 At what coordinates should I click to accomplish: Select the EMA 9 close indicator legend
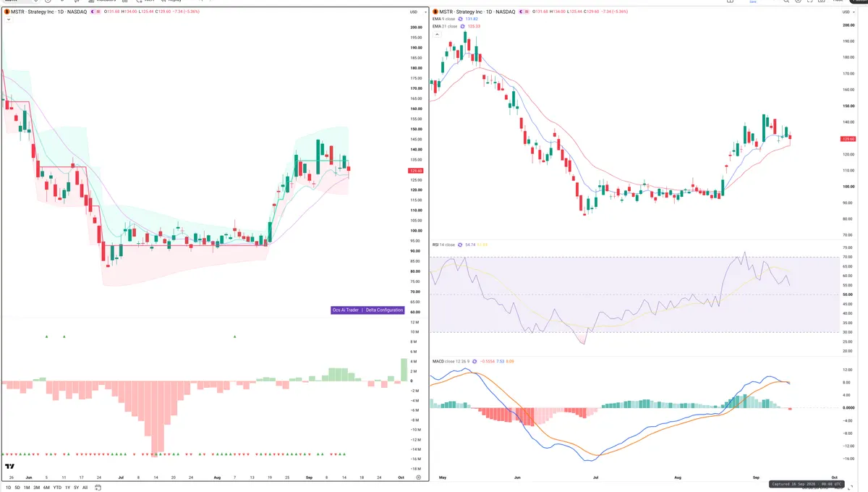click(443, 19)
